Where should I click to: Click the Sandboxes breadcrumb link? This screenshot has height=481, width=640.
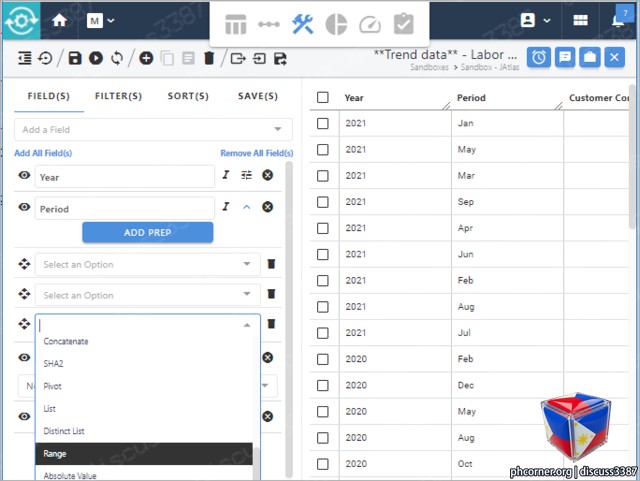(429, 67)
